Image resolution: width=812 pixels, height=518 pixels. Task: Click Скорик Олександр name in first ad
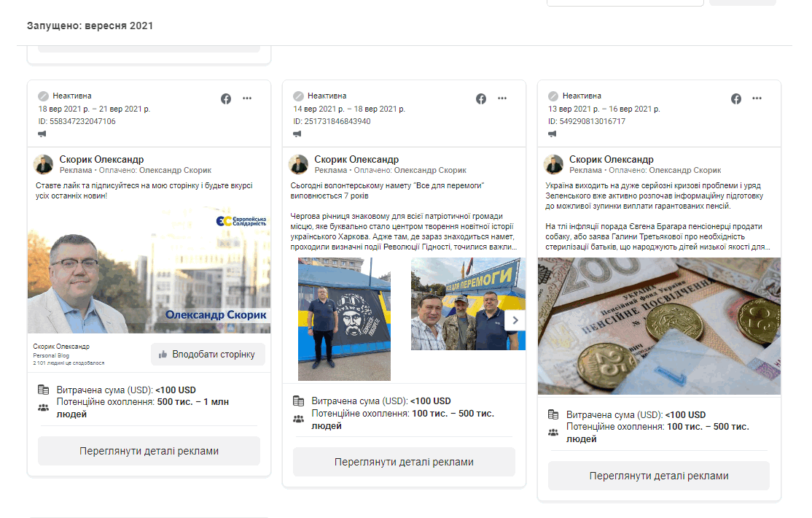(x=101, y=160)
